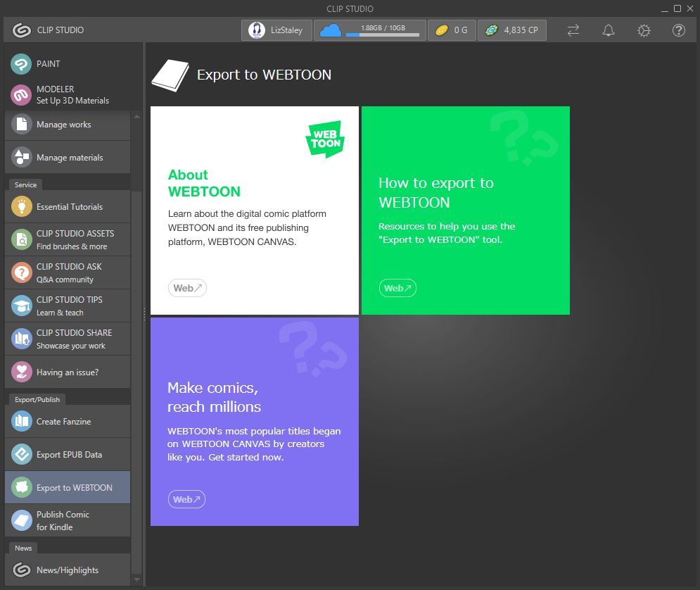The image size is (700, 590).
Task: Open the settings gear icon
Action: (x=644, y=30)
